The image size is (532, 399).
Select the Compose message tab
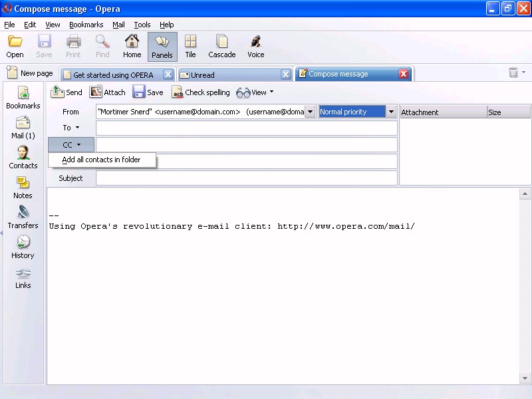click(338, 74)
